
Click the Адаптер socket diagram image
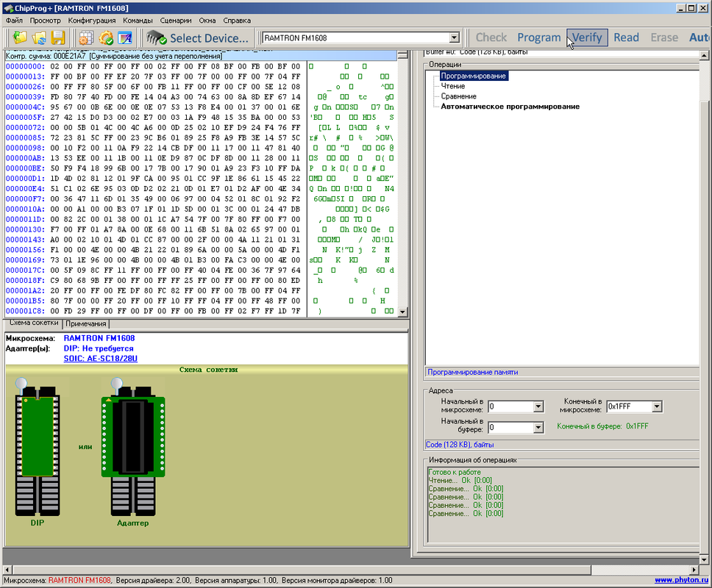(x=133, y=447)
